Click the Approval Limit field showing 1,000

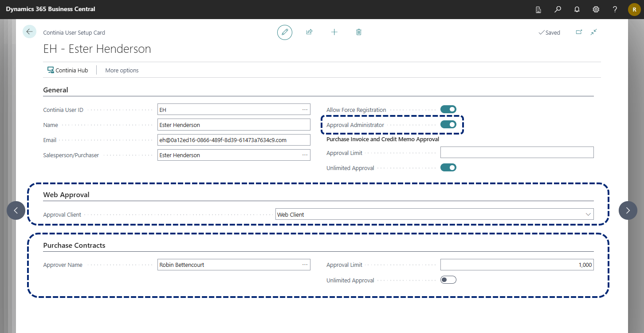pyautogui.click(x=517, y=265)
